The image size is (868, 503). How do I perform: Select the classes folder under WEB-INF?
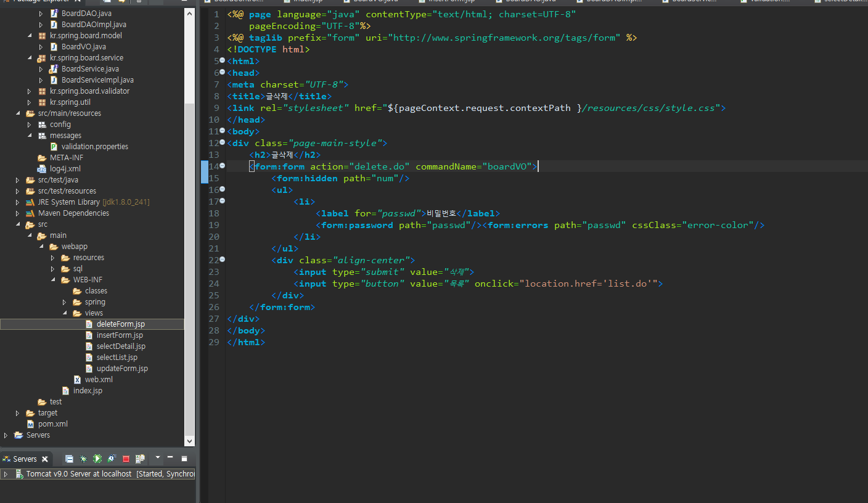[x=96, y=291]
